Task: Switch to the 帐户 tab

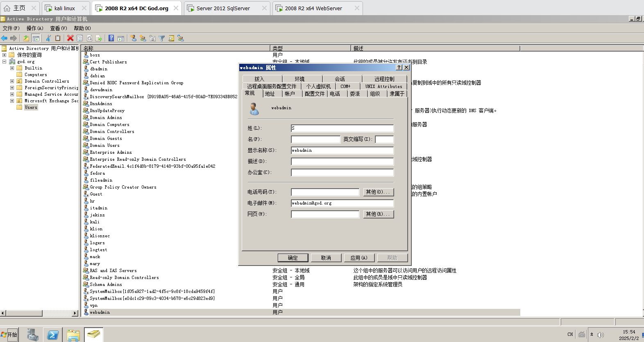Action: [x=290, y=94]
